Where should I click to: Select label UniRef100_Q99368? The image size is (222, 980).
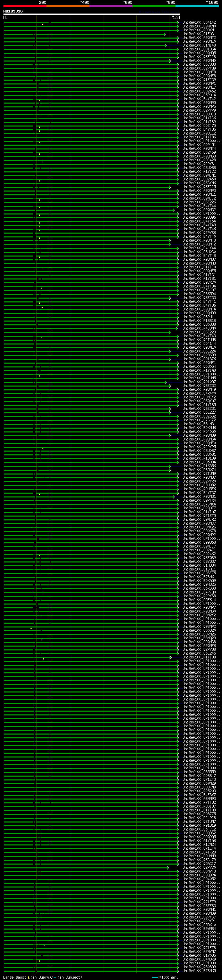pyautogui.click(x=199, y=542)
